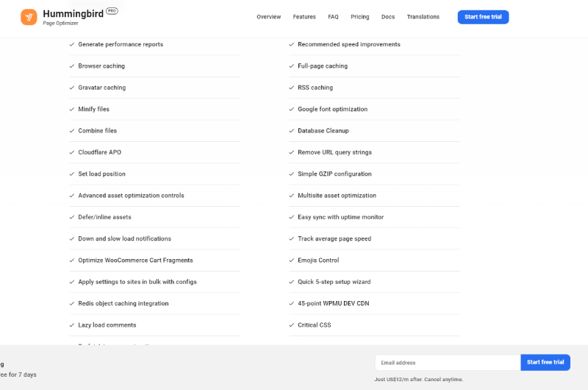588x390 pixels.
Task: Focus the Email address input field
Action: [x=448, y=363]
